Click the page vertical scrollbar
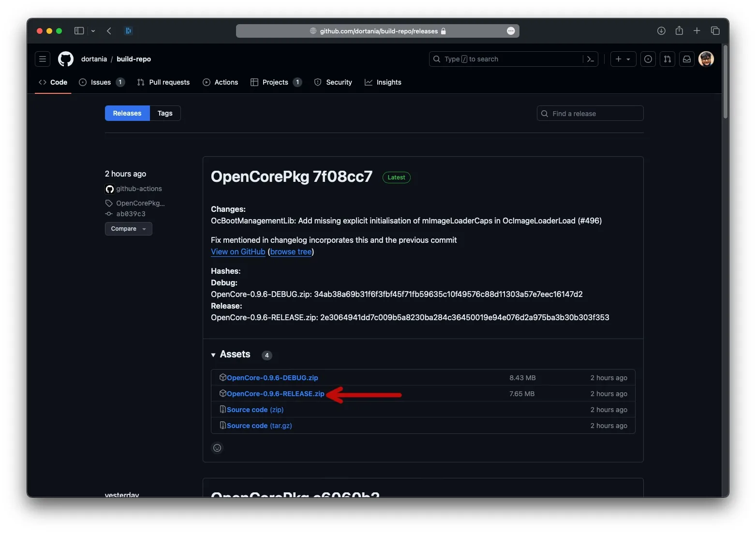Viewport: 756px width, 533px height. coord(726,82)
